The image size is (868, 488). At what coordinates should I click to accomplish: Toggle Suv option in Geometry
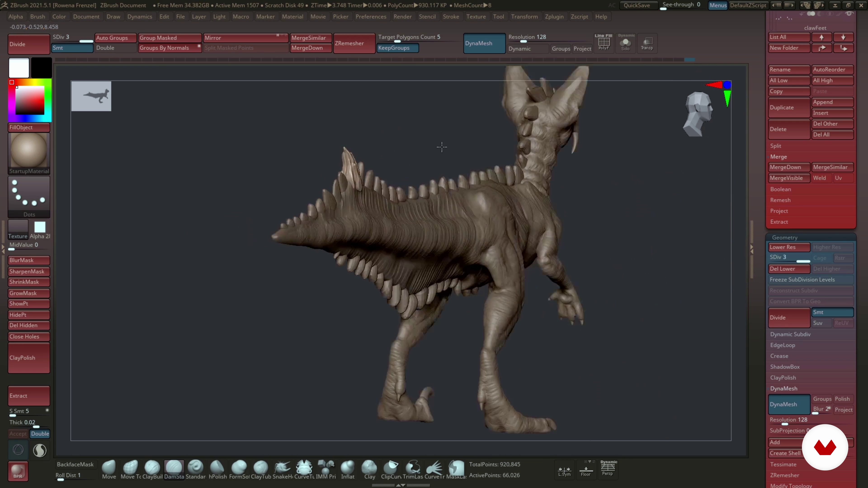click(821, 323)
